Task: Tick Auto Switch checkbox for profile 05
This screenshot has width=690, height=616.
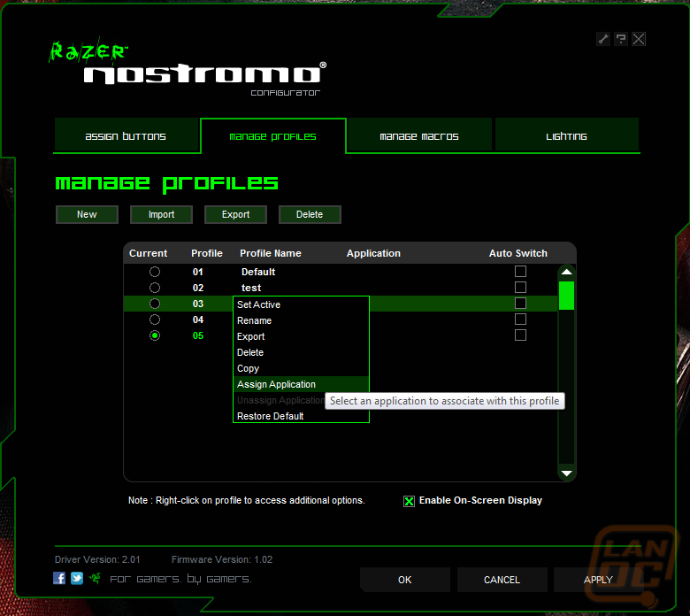Action: pyautogui.click(x=520, y=335)
